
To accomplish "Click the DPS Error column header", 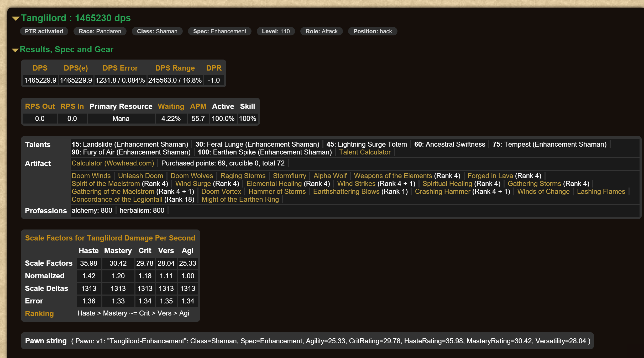I will [x=120, y=68].
